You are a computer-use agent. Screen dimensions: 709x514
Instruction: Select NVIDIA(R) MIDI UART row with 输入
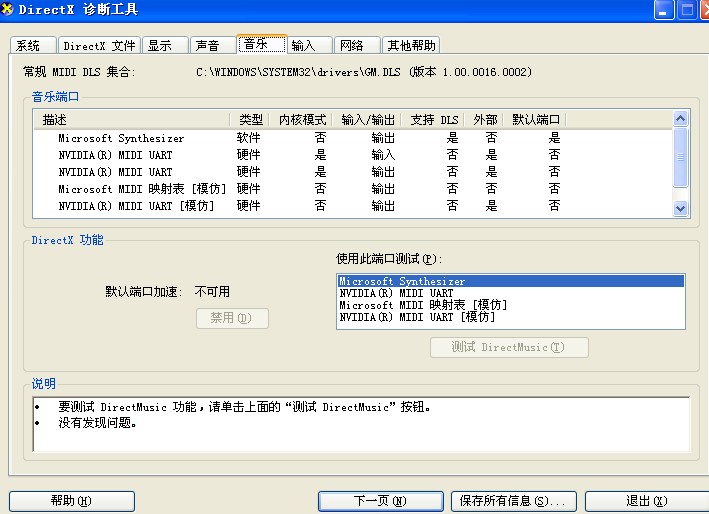(x=353, y=155)
